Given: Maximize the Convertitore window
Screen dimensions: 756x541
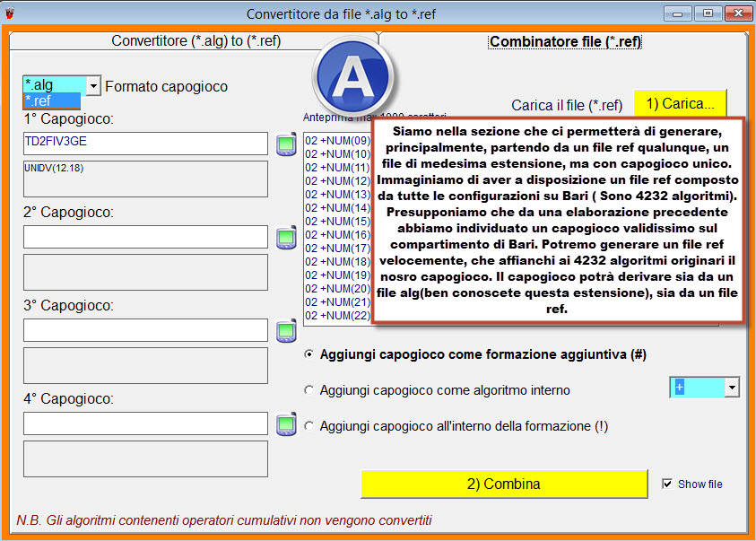Looking at the screenshot, I should point(708,13).
